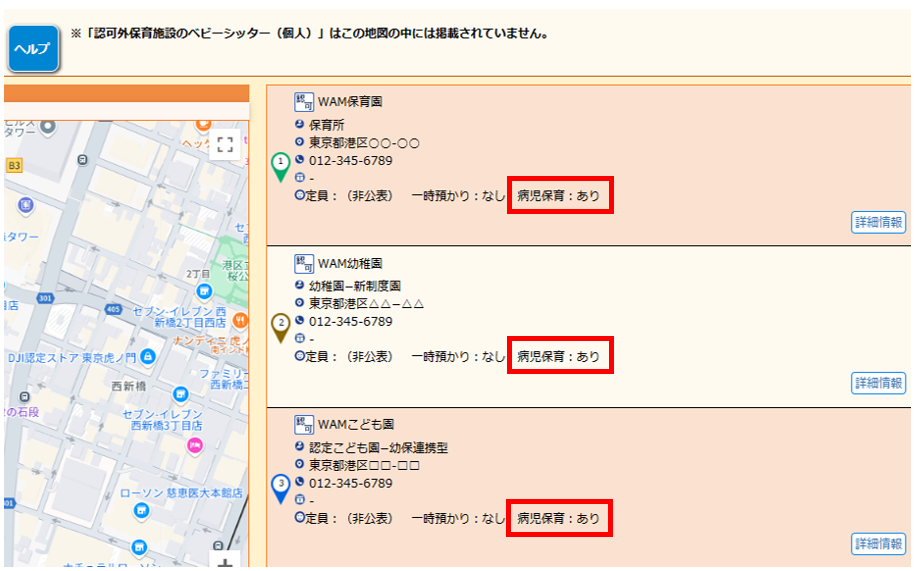
Task: Zoom in with the map plus button
Action: [x=225, y=562]
